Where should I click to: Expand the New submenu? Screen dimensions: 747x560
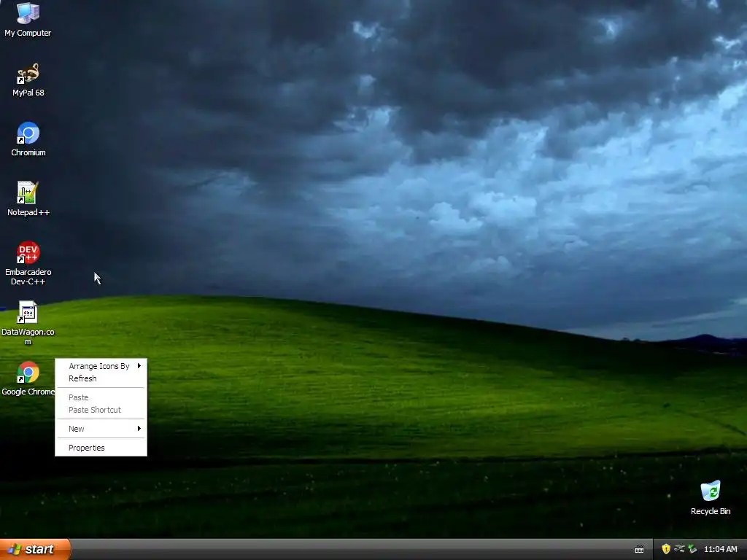(101, 429)
